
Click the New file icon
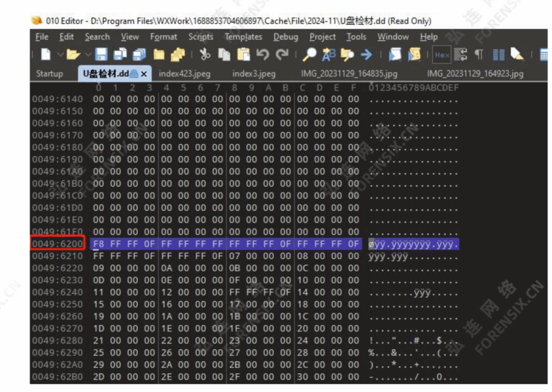(x=46, y=54)
